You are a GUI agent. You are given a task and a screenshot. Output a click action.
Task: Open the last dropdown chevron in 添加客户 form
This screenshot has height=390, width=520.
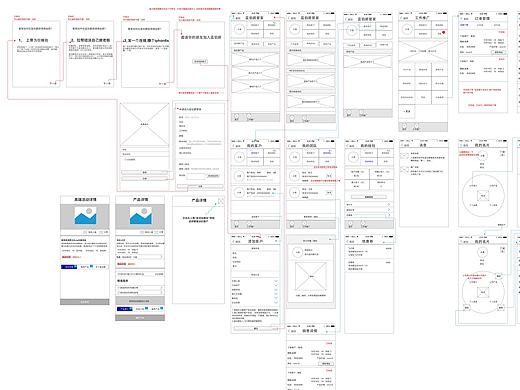coord(276,302)
